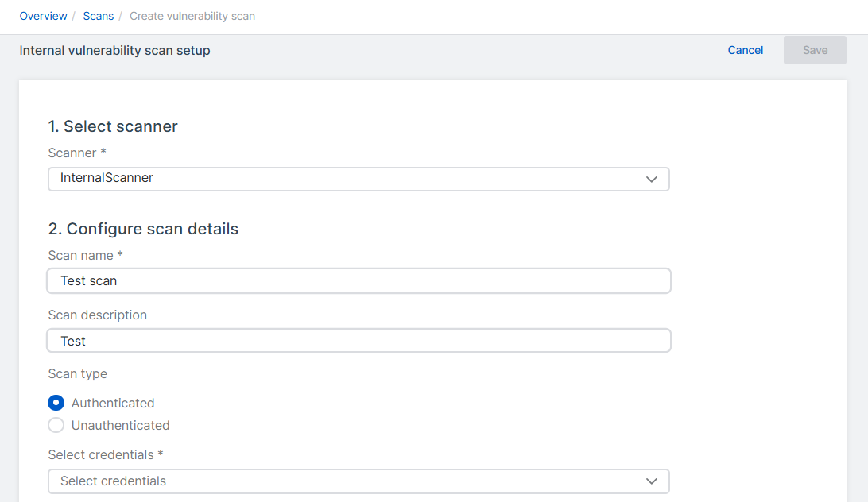Open the InternalScanner combo box

[x=358, y=179]
